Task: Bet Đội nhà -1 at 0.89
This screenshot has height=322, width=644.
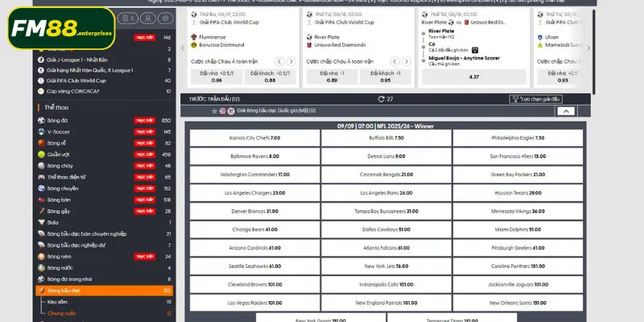Action: tap(332, 76)
